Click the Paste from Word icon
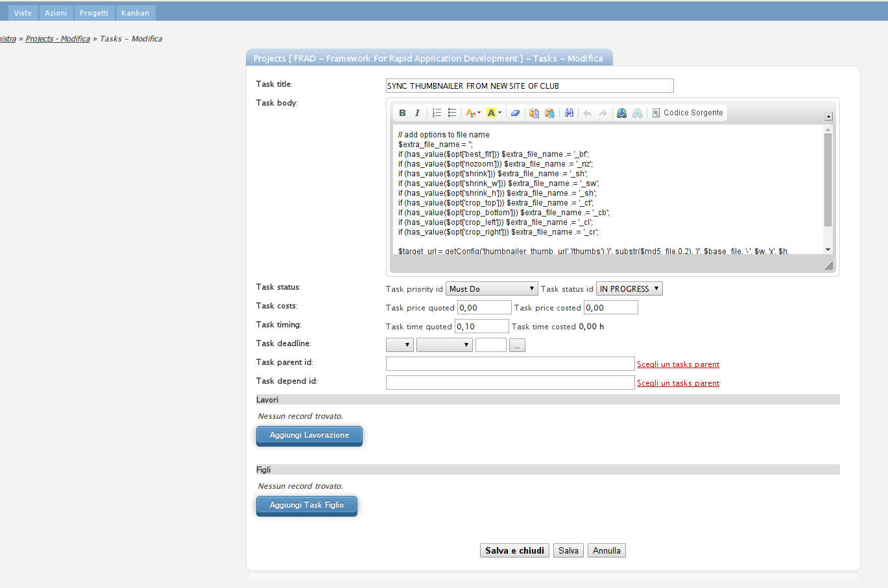Image resolution: width=888 pixels, height=588 pixels. (x=549, y=113)
